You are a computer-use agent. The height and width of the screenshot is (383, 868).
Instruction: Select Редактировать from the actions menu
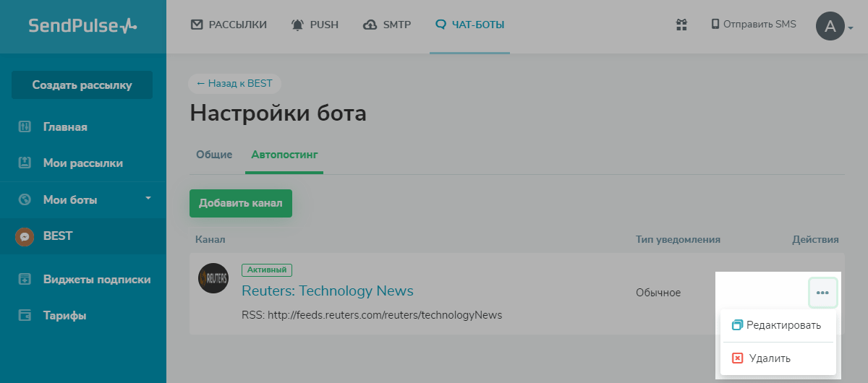[778, 325]
